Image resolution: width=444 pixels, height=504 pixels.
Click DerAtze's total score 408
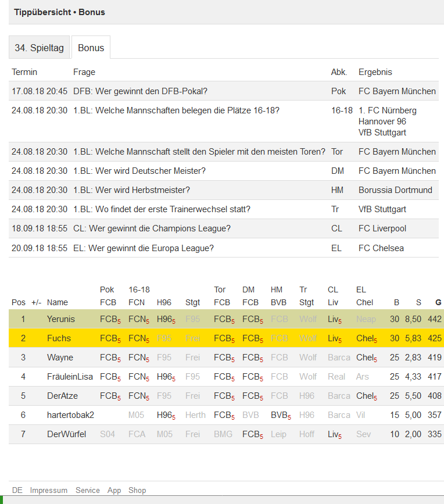[x=435, y=396]
